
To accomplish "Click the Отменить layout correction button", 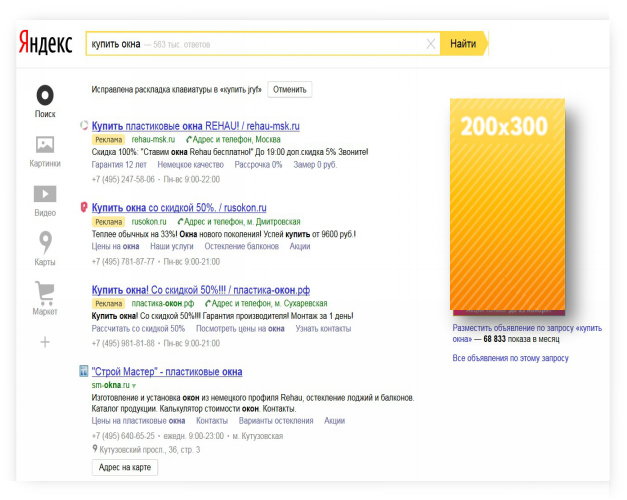I will [x=290, y=90].
